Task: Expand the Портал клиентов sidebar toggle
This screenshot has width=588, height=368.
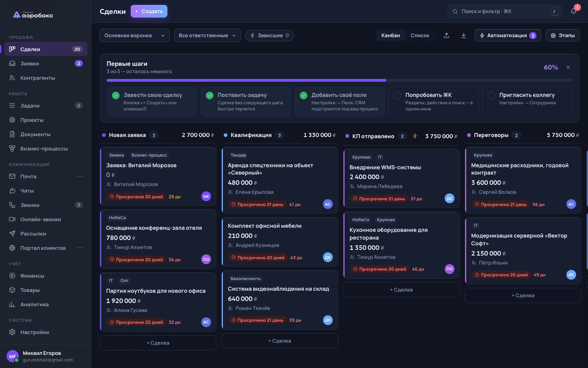Action: (x=80, y=248)
